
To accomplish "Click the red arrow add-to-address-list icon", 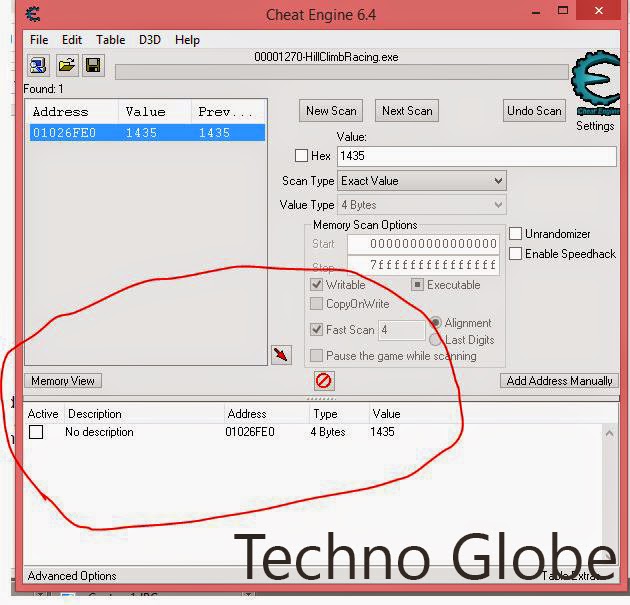I will click(x=281, y=355).
